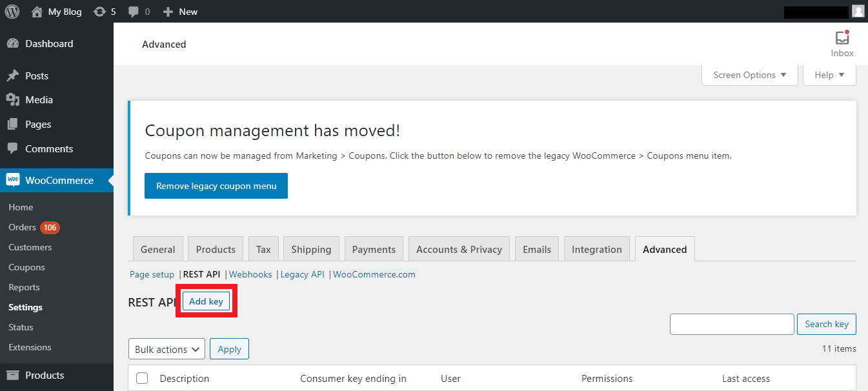Tick the select-all checkbox in table header
868x391 pixels.
[142, 379]
